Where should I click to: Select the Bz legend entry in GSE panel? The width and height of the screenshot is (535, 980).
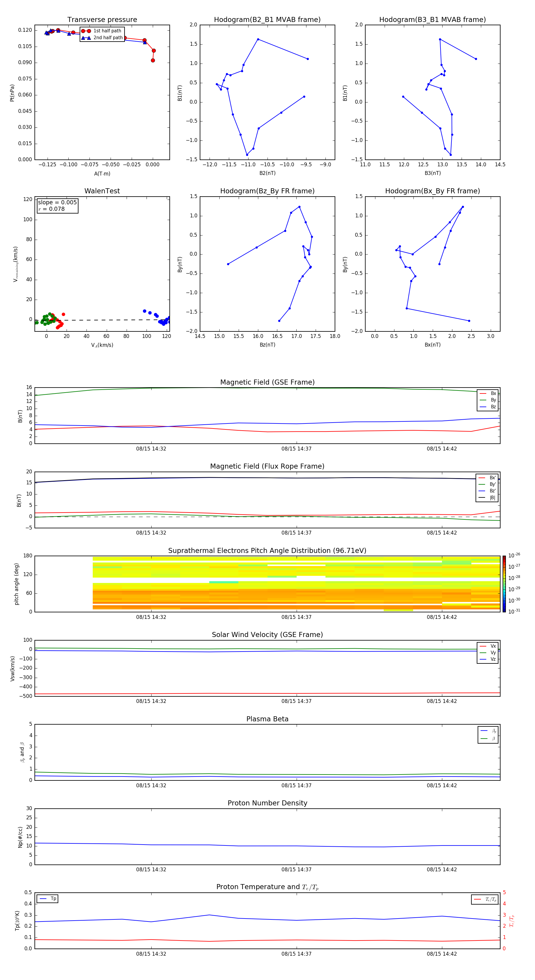tap(488, 407)
